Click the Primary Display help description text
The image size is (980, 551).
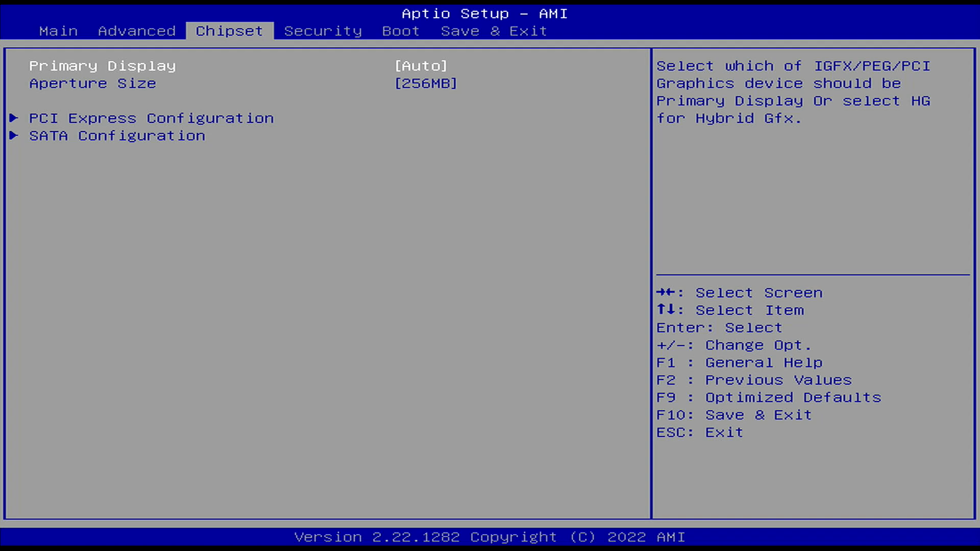click(x=793, y=92)
